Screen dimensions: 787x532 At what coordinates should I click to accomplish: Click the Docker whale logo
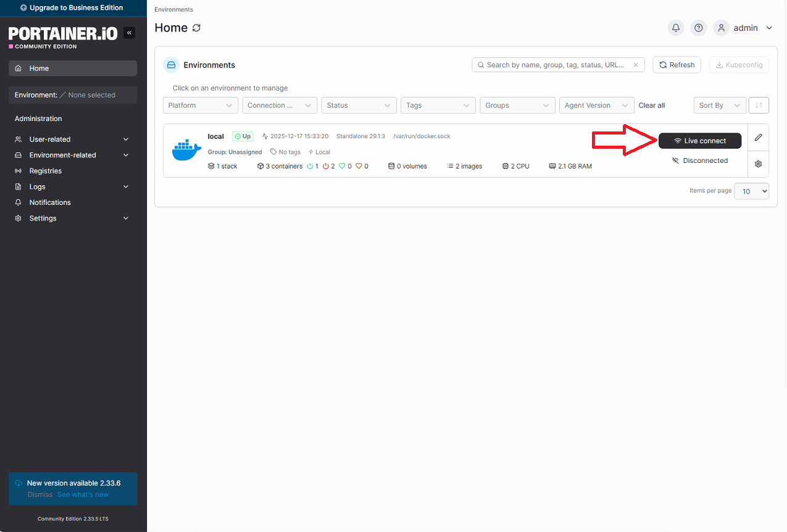[186, 150]
